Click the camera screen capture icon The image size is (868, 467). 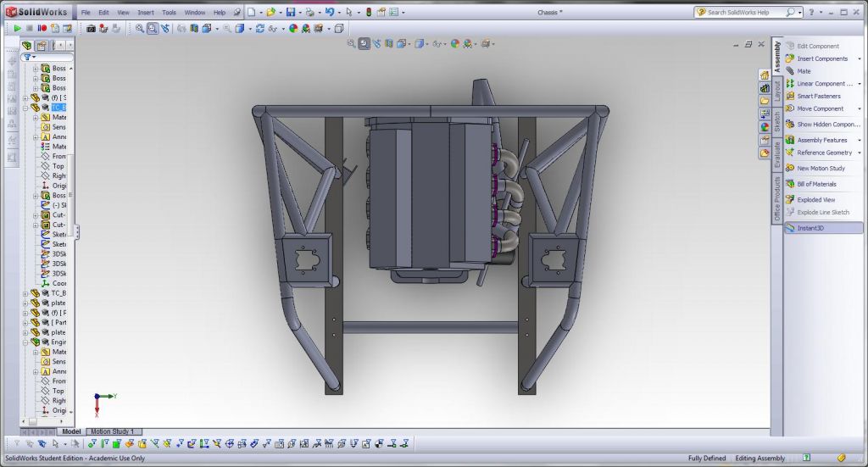click(x=92, y=28)
